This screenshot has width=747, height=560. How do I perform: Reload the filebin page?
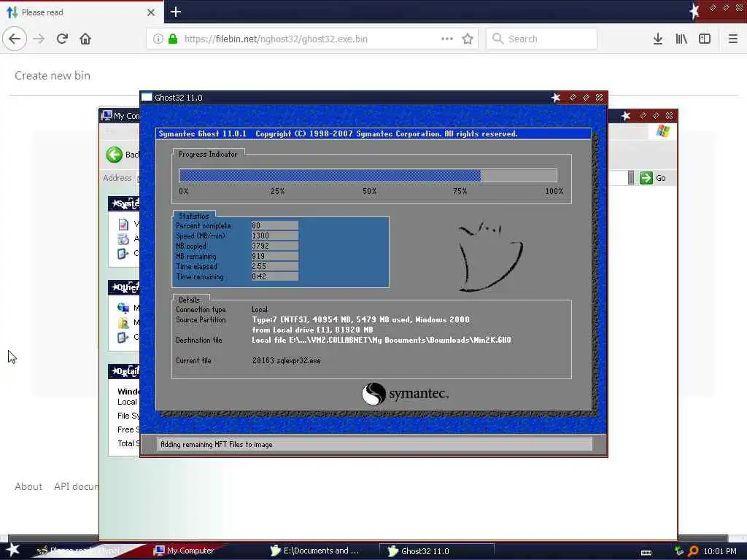(62, 39)
